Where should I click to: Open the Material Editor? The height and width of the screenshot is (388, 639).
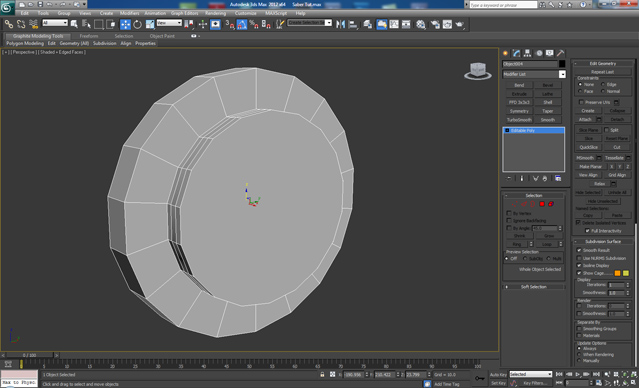tap(421, 24)
